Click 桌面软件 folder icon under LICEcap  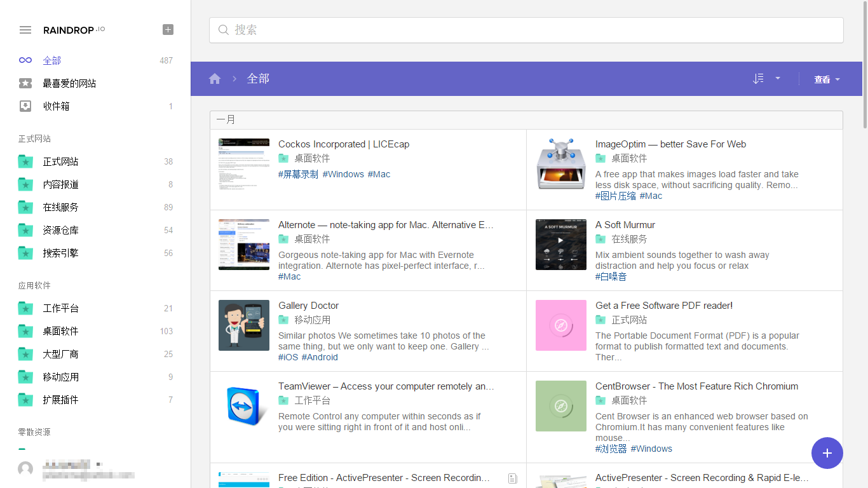[x=283, y=158]
